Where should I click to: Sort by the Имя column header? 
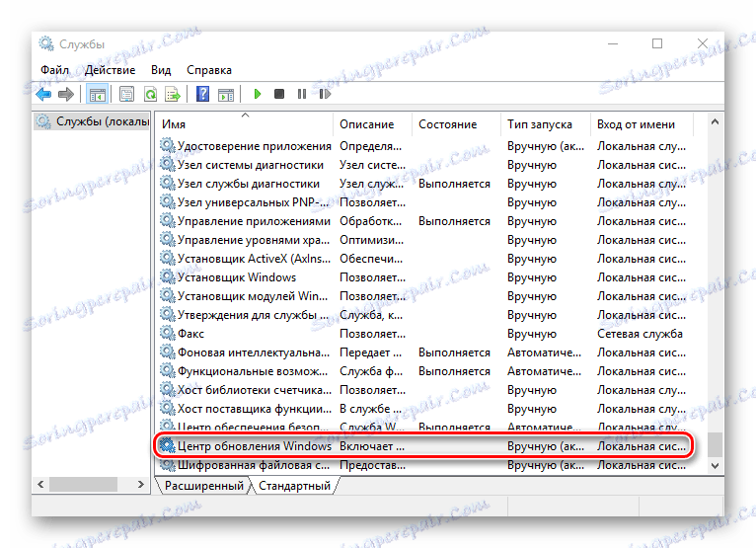tap(245, 124)
